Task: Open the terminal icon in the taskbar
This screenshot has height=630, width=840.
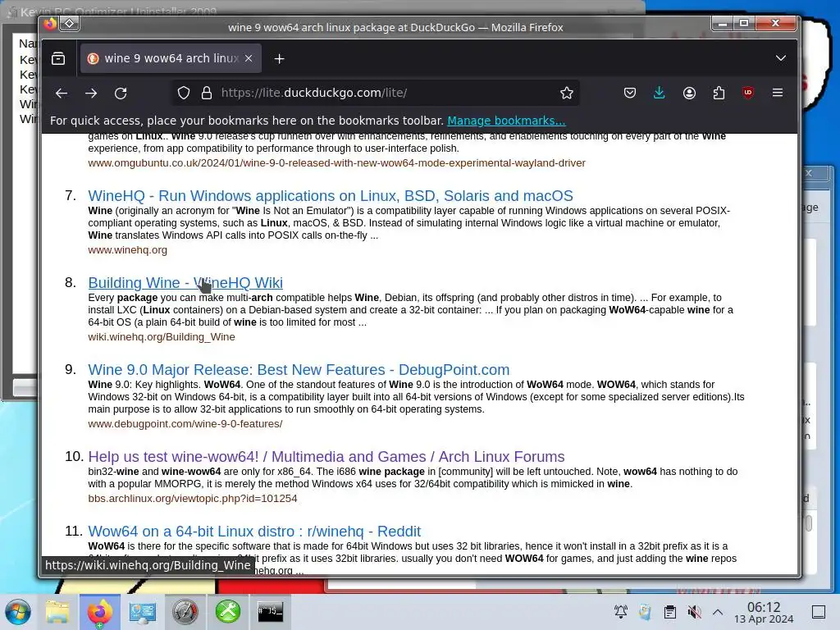Action: [x=270, y=612]
